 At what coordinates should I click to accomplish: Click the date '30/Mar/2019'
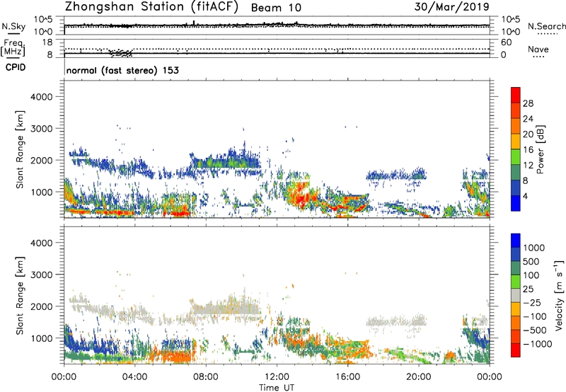coord(452,6)
